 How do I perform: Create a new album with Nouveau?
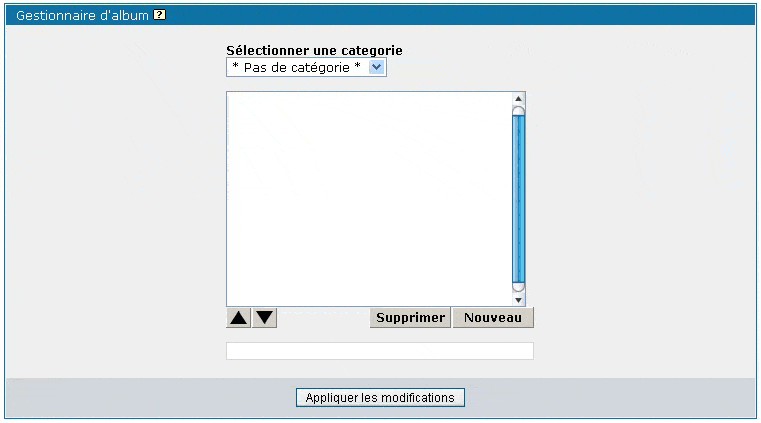click(493, 318)
